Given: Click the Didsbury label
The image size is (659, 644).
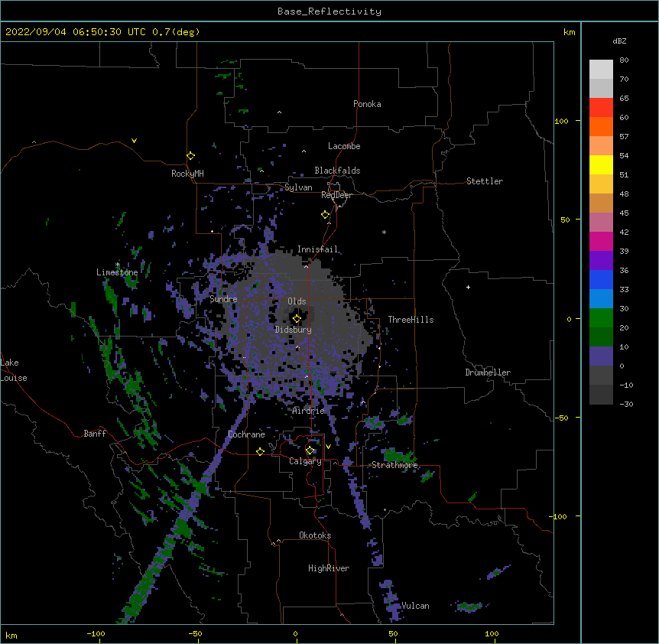Looking at the screenshot, I should point(294,330).
